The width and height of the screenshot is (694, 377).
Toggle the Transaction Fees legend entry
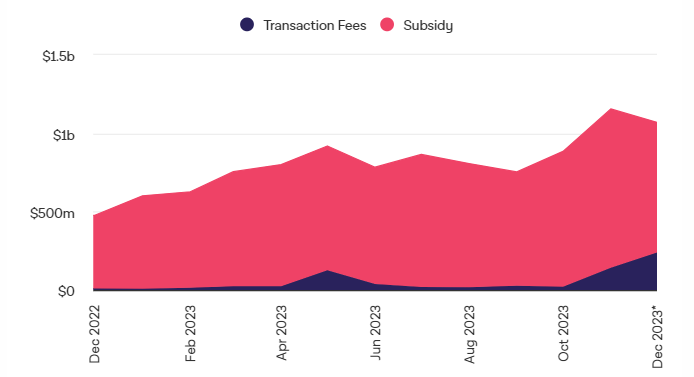[303, 25]
